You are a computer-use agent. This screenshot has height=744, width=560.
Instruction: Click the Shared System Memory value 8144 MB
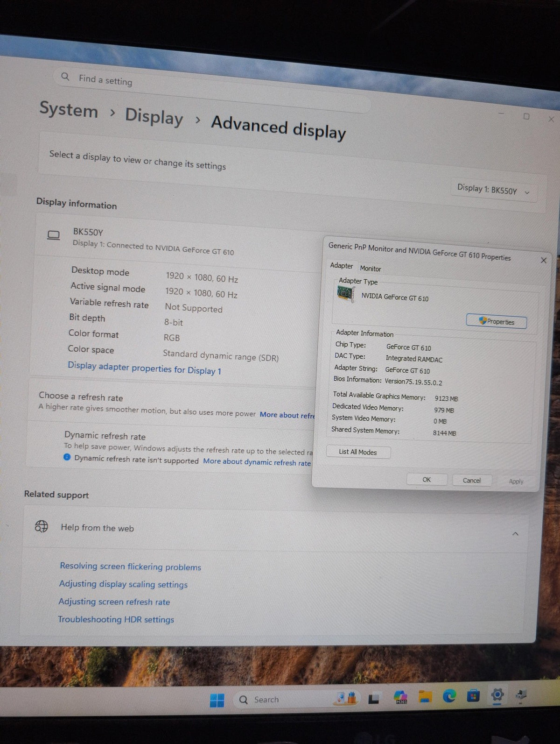pos(444,433)
